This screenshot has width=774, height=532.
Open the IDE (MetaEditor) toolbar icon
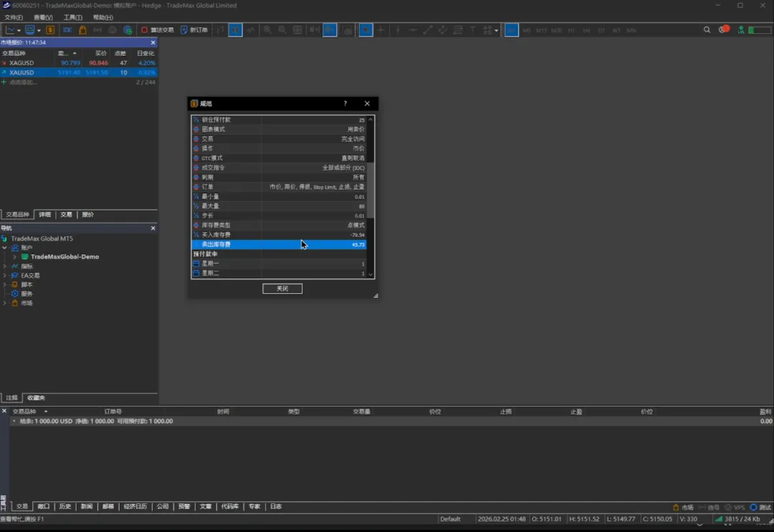click(x=67, y=30)
